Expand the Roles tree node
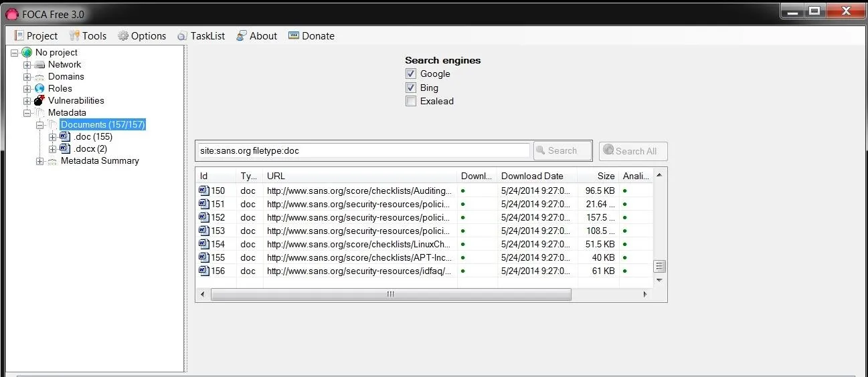This screenshot has height=377, width=868. (x=27, y=89)
